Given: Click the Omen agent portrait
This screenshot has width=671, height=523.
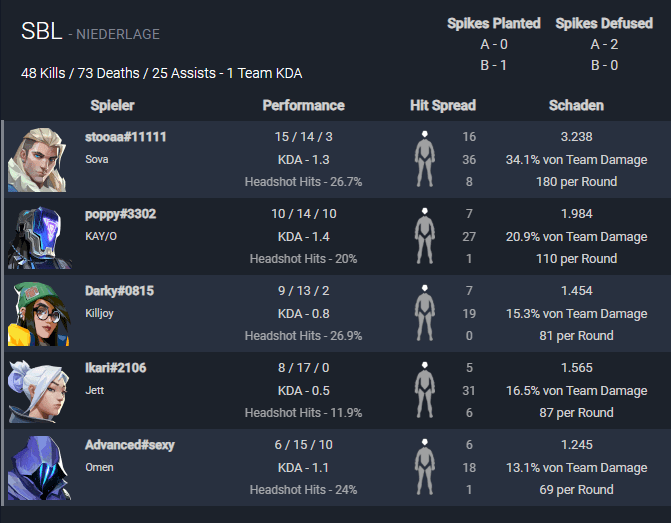Looking at the screenshot, I should (39, 468).
